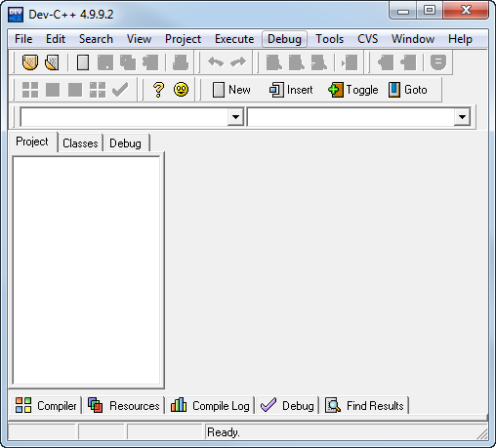This screenshot has width=496, height=448.
Task: Click the blank New Source File icon
Action: point(83,62)
